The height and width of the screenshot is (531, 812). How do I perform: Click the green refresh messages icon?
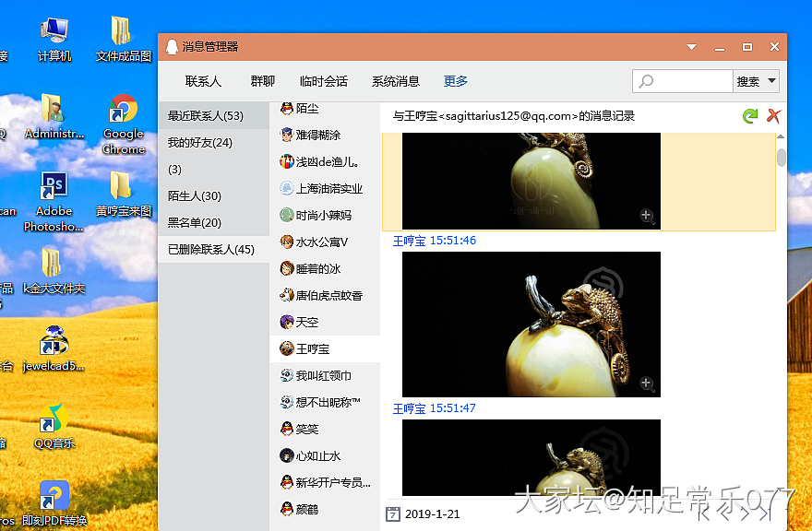(750, 116)
